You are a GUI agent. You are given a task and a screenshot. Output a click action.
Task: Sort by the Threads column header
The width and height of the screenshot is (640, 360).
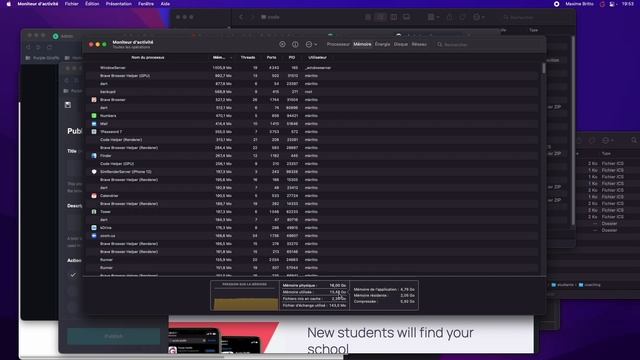[x=248, y=58]
